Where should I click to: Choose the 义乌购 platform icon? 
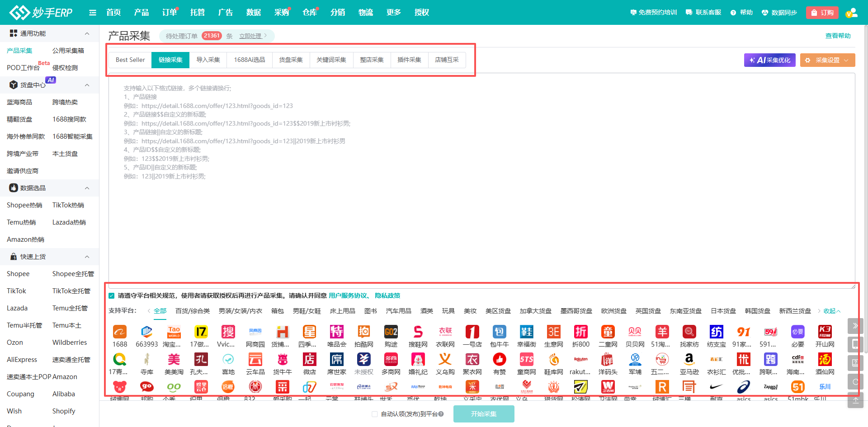[445, 360]
